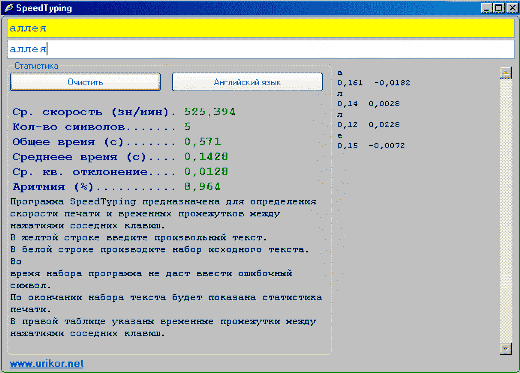This screenshot has width=520, height=373.
Task: Click the timing row 0,161 -0,0182
Action: [374, 83]
